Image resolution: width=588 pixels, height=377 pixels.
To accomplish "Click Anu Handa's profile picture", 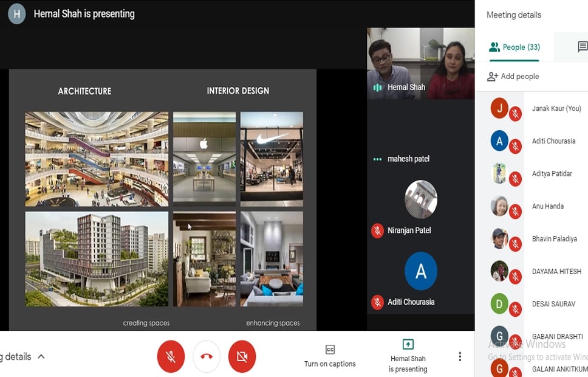I will [499, 206].
